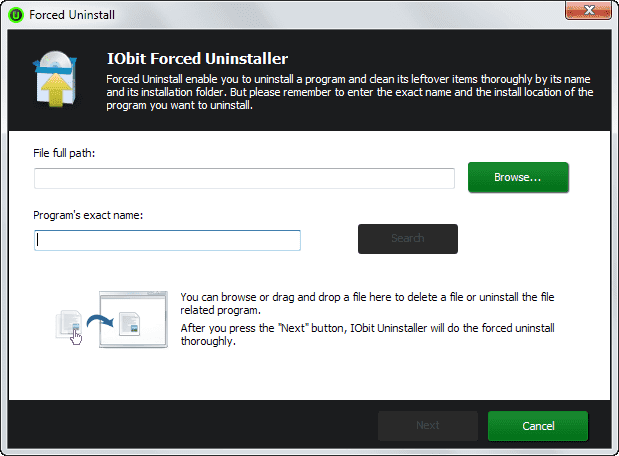
Task: Click the 'You can browse or drag and drop' text
Action: (367, 303)
